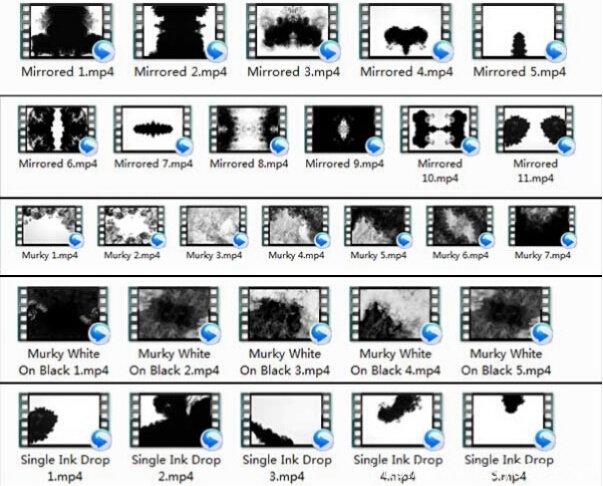Viewport: 603px width, 486px height.
Task: Click the Murky 3.mp4 thumbnail
Action: (214, 226)
